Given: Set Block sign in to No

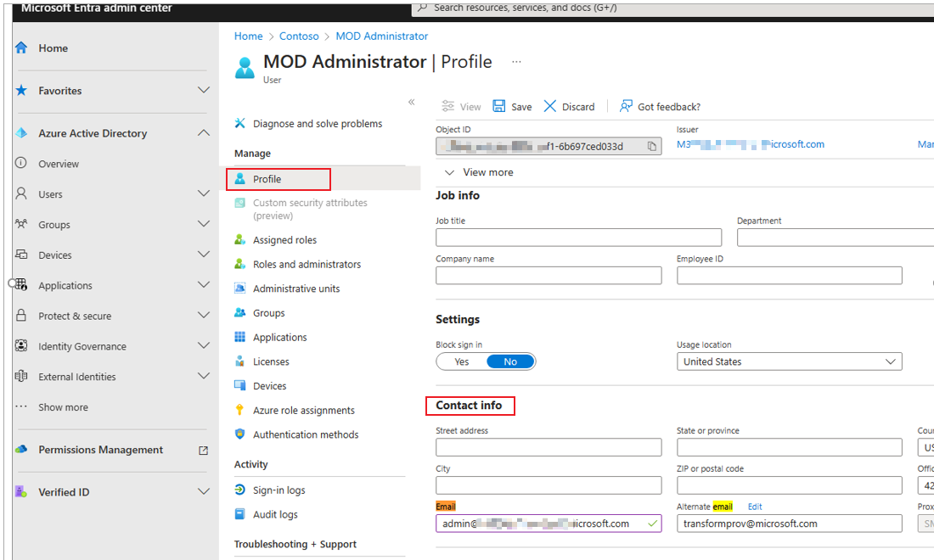Looking at the screenshot, I should [x=510, y=361].
